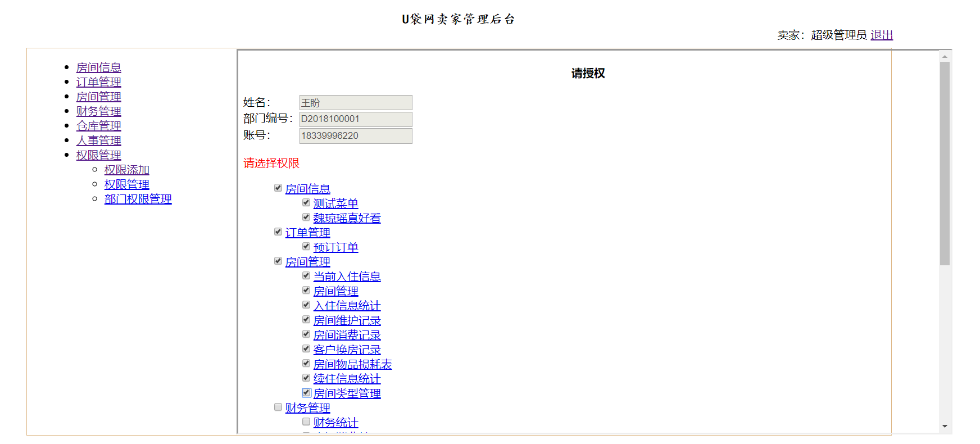
Task: Click the 房间类型管理 permission link
Action: [347, 393]
